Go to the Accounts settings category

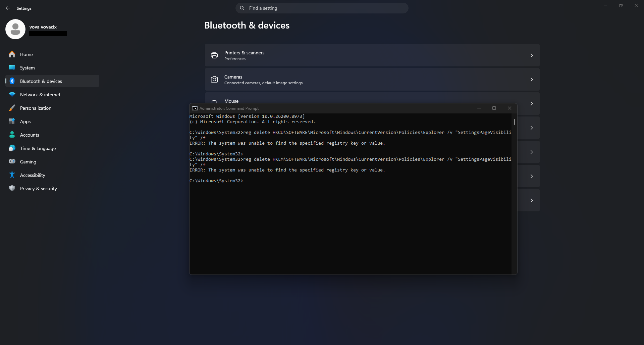52,135
